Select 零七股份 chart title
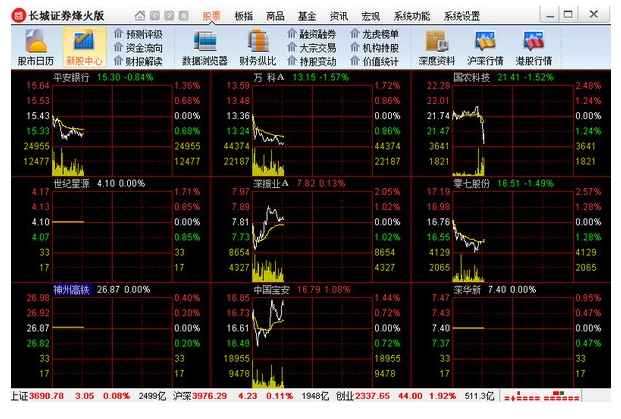 [x=472, y=183]
